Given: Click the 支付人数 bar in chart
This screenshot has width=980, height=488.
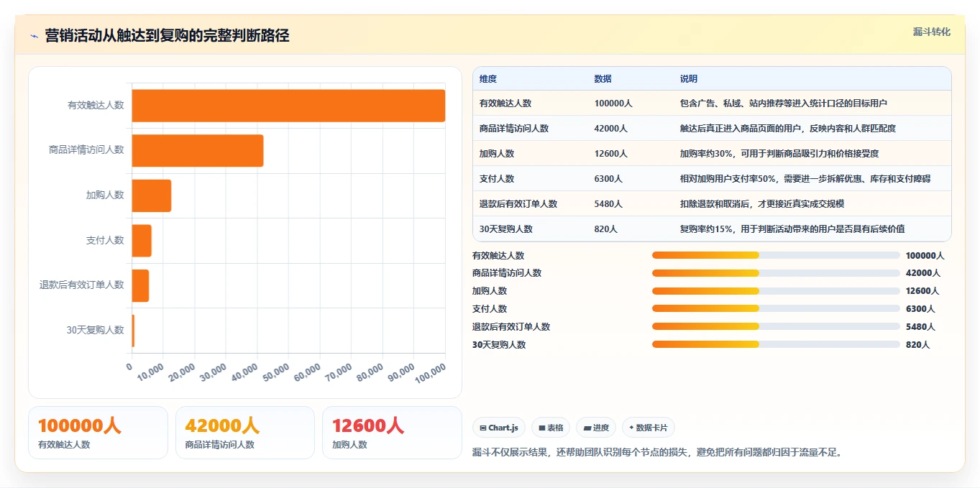Looking at the screenshot, I should [142, 240].
